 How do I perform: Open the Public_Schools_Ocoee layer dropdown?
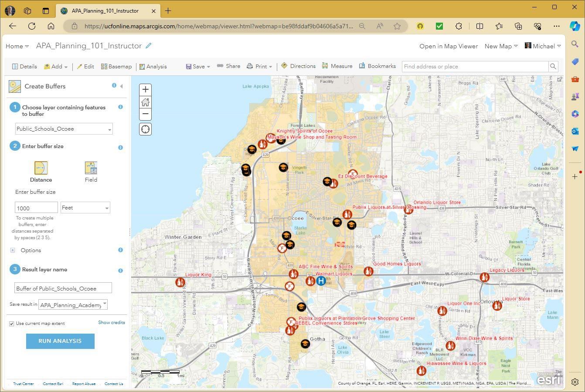pyautogui.click(x=64, y=129)
